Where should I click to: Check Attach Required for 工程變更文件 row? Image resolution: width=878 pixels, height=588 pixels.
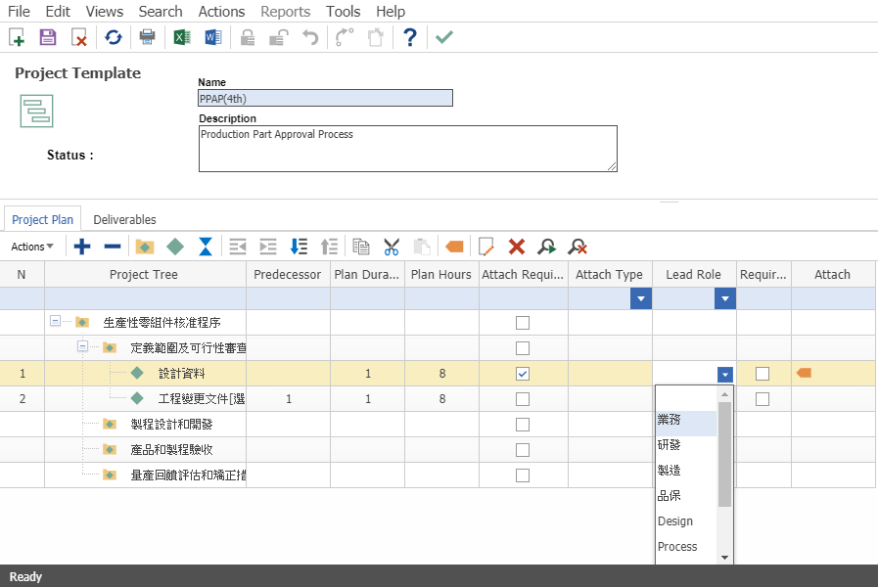pyautogui.click(x=523, y=398)
